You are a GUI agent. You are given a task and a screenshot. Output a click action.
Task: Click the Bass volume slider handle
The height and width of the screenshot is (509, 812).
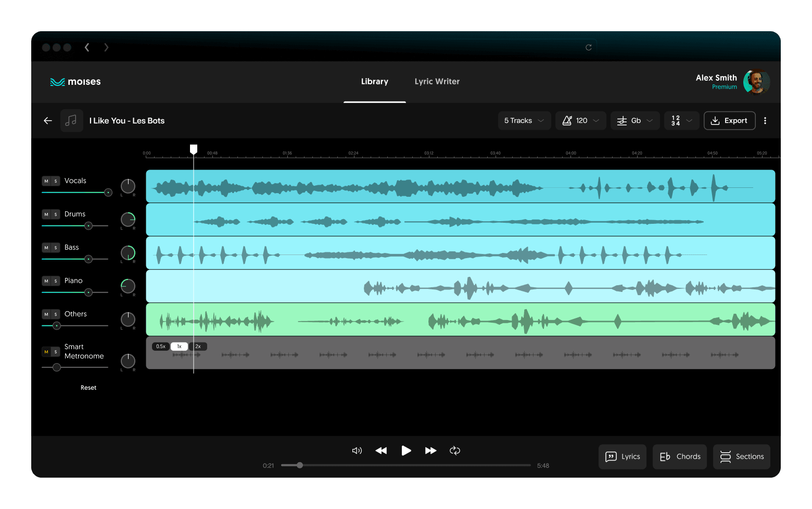[88, 259]
